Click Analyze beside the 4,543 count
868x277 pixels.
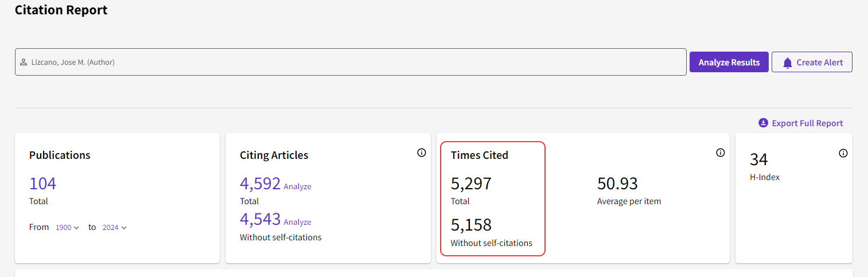[x=297, y=222]
